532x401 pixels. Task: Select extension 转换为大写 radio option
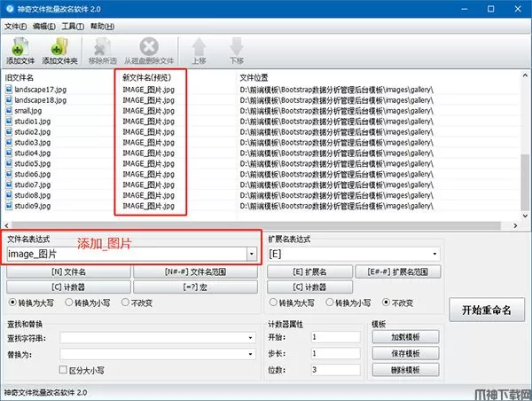click(x=273, y=303)
